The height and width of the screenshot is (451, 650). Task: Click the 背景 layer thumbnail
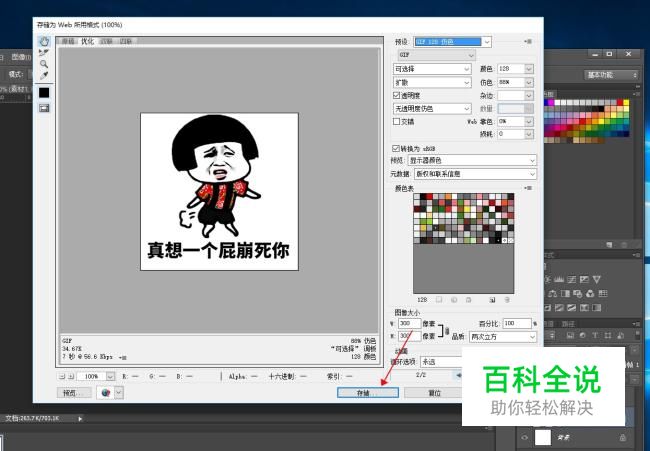543,437
